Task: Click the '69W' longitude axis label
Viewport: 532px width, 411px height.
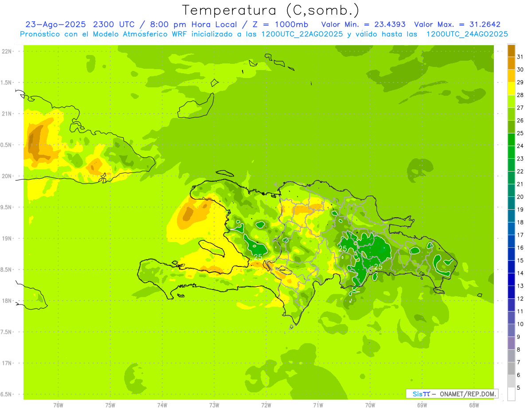Action: [422, 405]
